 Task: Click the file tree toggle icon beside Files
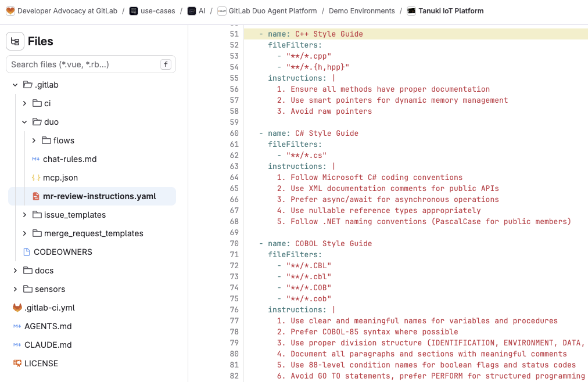15,41
